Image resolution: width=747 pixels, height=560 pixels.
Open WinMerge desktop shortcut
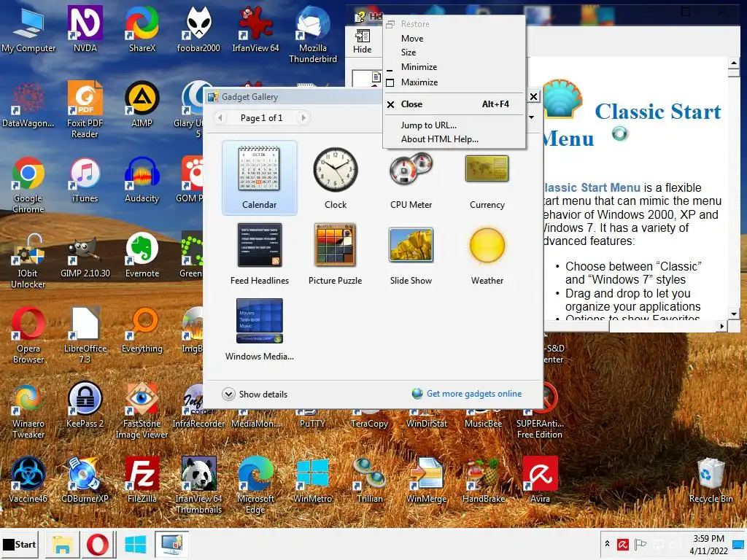[426, 480]
